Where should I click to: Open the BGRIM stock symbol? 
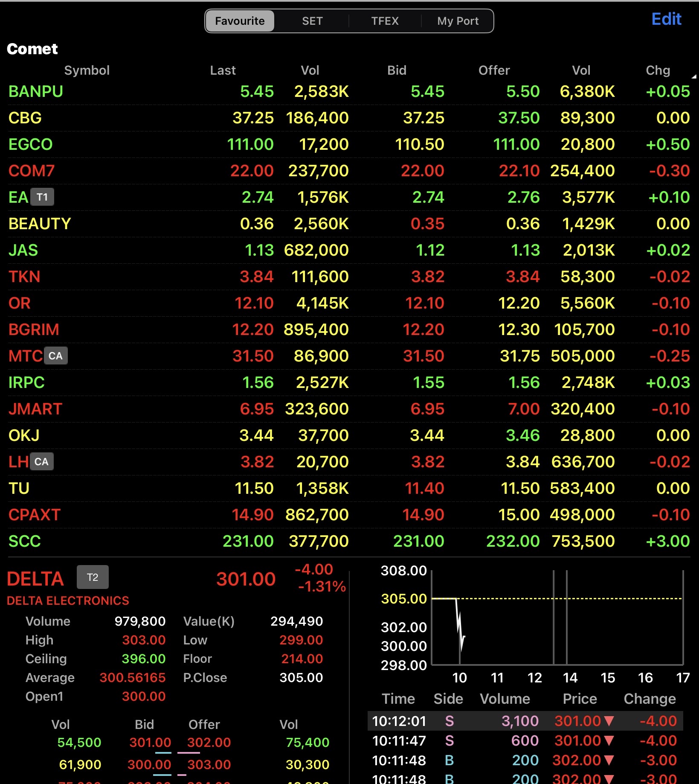34,329
